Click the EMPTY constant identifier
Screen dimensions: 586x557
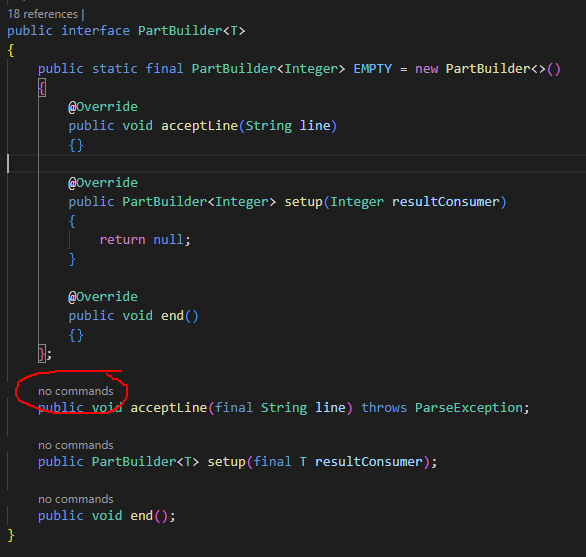tap(373, 69)
